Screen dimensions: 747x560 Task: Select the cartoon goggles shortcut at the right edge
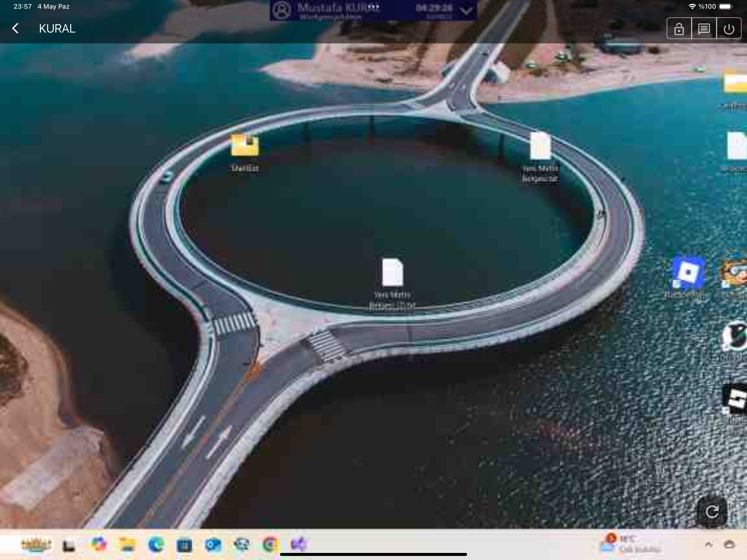(735, 273)
